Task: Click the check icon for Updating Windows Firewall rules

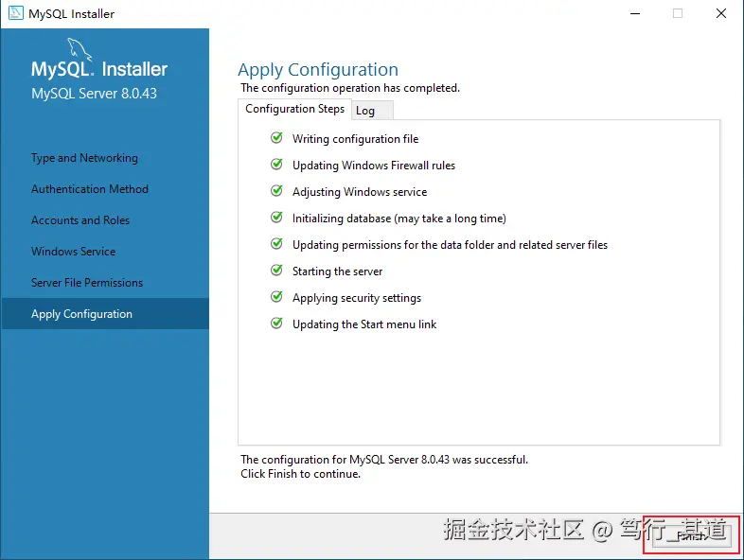Action: 276,165
